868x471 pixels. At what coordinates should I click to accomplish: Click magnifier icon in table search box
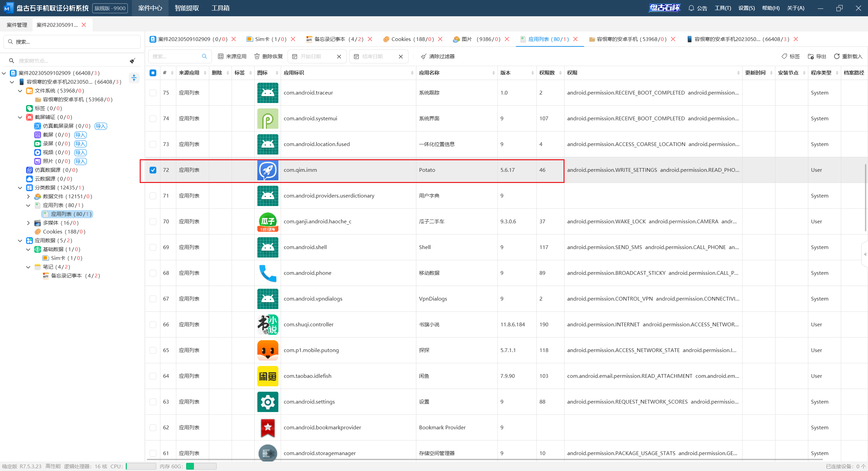point(204,56)
